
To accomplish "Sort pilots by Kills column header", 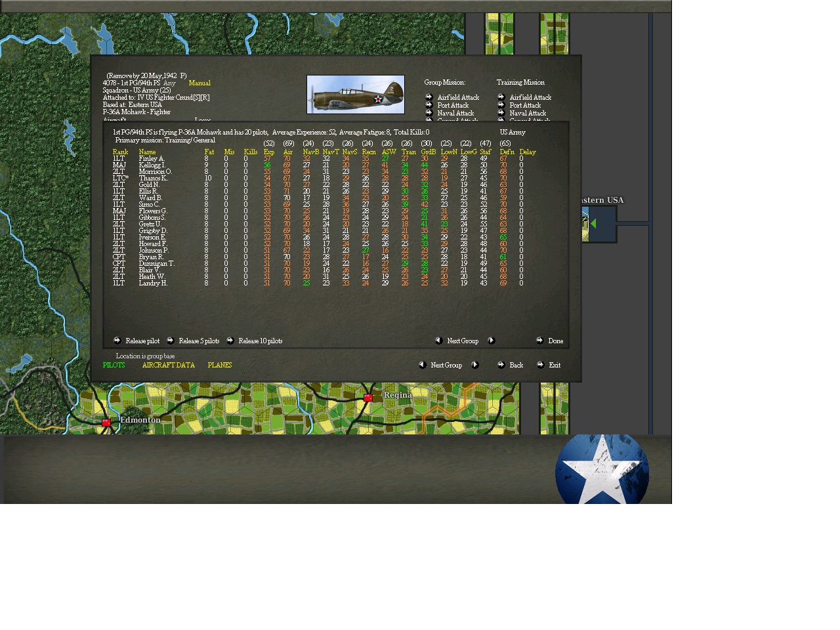I will point(251,152).
